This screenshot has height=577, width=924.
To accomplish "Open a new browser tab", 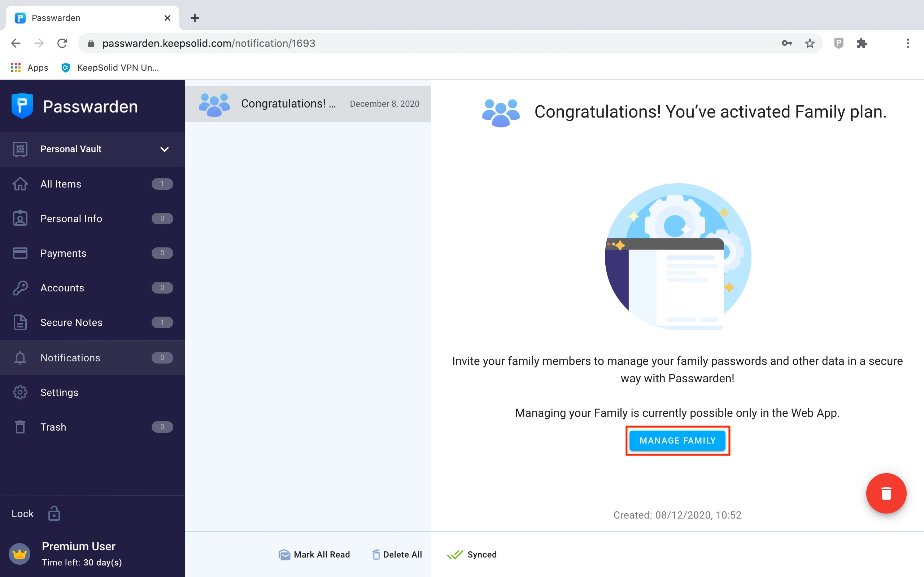I will click(x=195, y=18).
